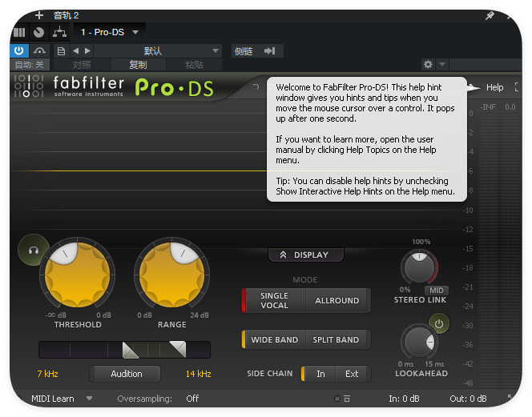Viewport: 532px width, 417px height.
Task: Click the 0.0 peak meter readout
Action: click(510, 107)
